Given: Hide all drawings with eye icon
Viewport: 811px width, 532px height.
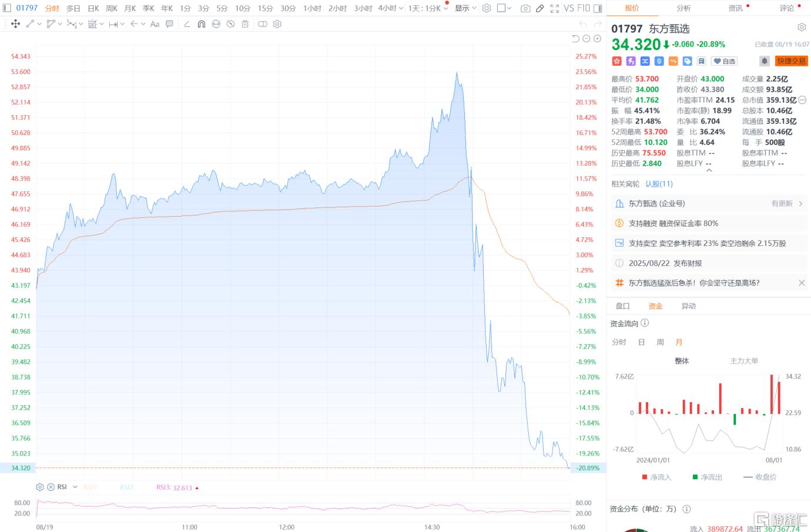Looking at the screenshot, I should click(230, 24).
